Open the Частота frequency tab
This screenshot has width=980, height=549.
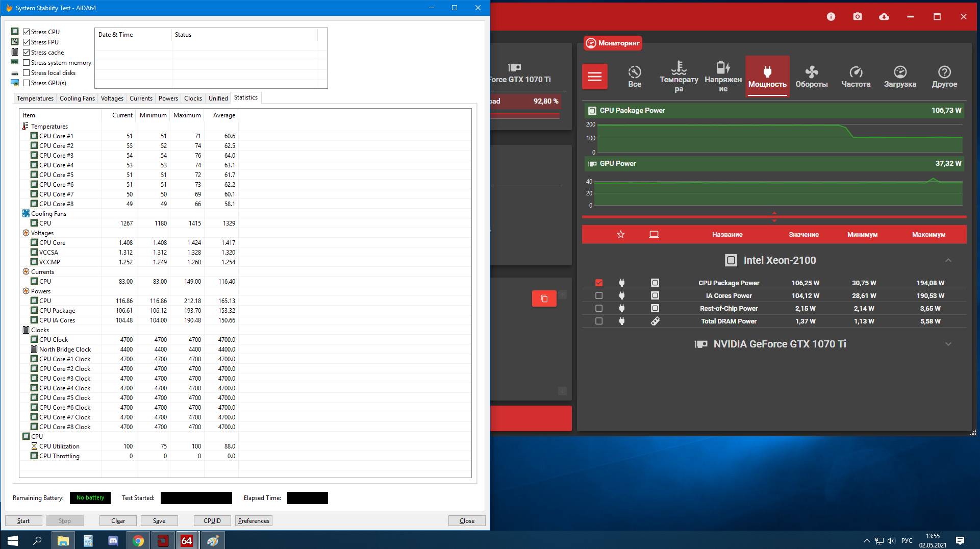pos(856,77)
